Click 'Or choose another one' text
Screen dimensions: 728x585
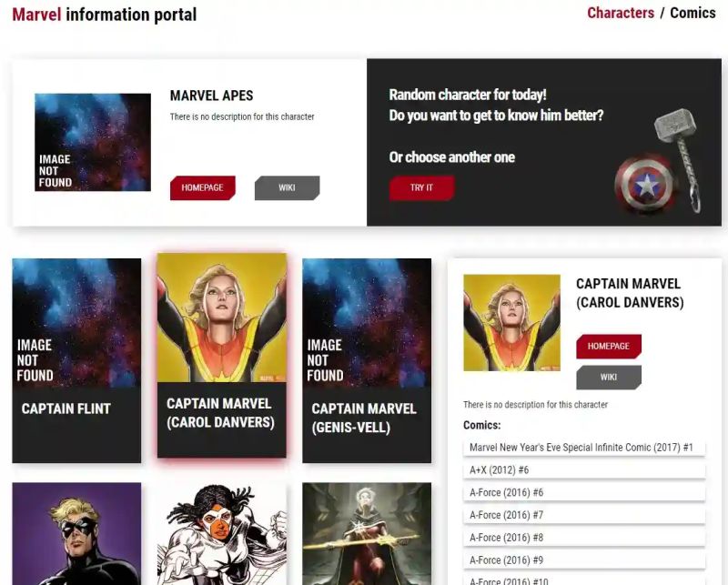coord(451,157)
